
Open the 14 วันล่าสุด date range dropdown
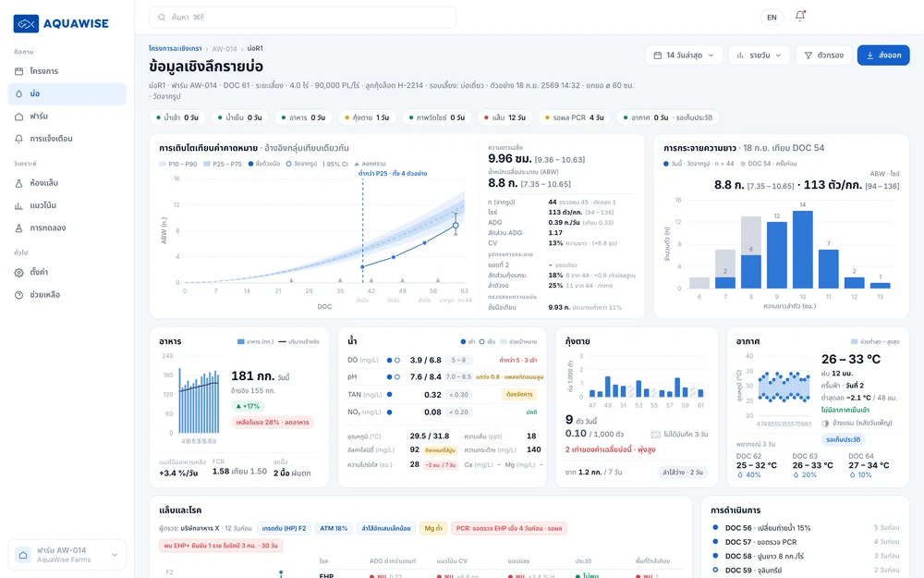684,55
